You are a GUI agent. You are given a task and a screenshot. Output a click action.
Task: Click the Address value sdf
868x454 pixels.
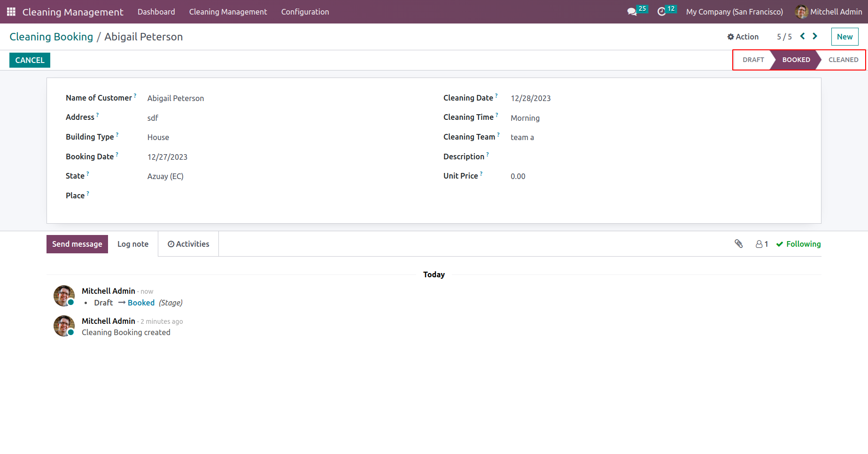[x=153, y=118]
